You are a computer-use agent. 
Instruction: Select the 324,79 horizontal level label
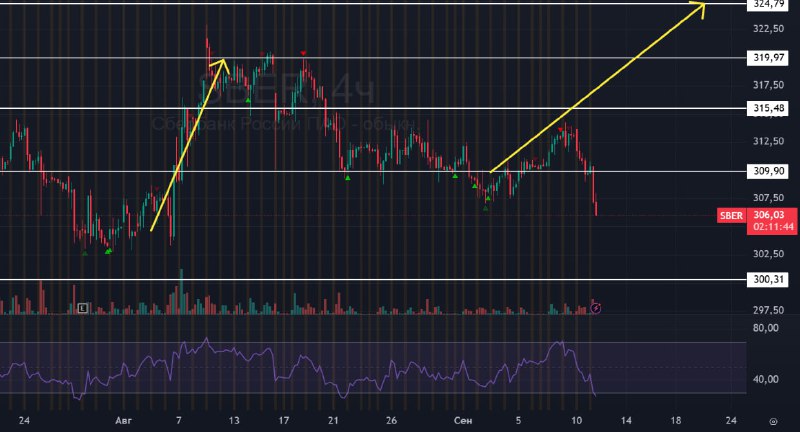[x=767, y=4]
